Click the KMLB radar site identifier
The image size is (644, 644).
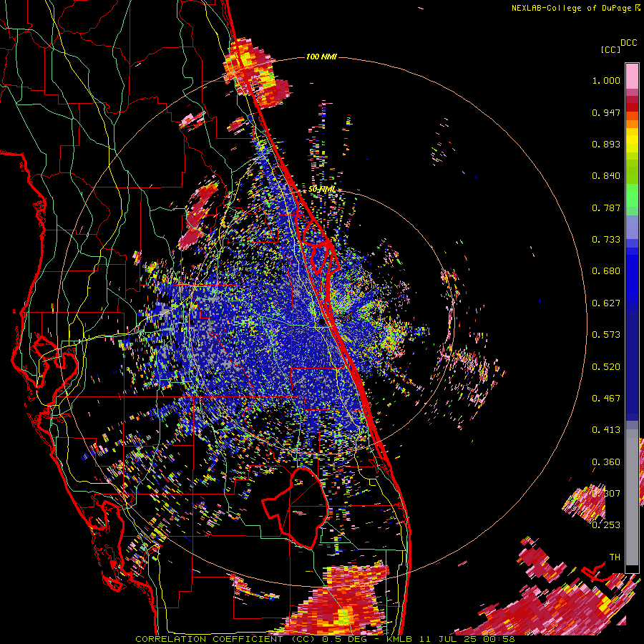[x=399, y=639]
